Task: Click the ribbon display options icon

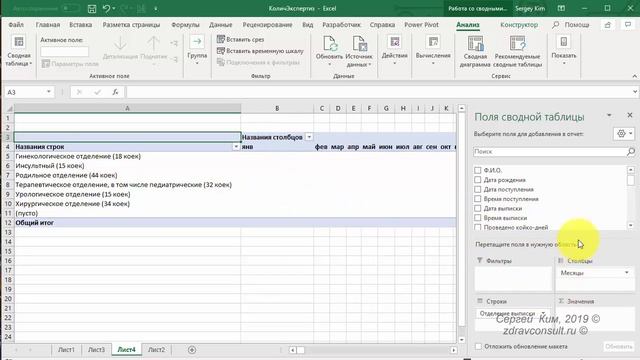Action: 561,9
